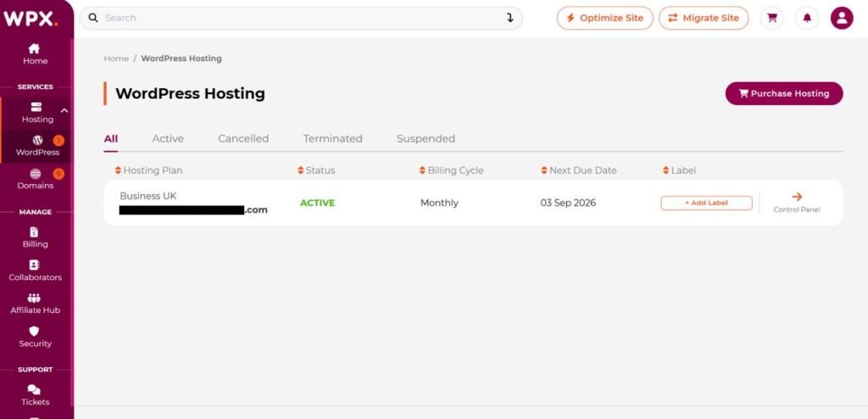The height and width of the screenshot is (419, 868).
Task: Sort by the Hosting Plan column
Action: [148, 170]
